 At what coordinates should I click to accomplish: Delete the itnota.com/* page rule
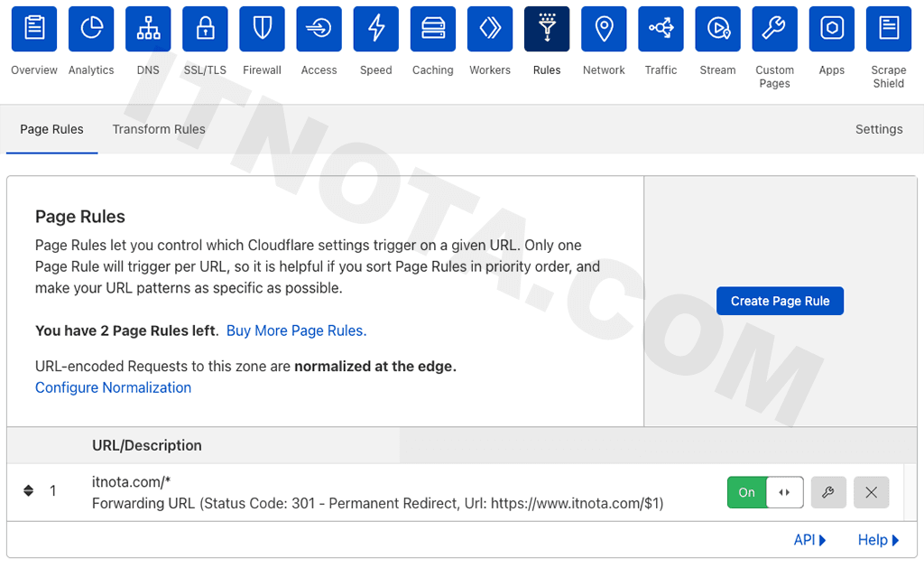[x=871, y=492]
